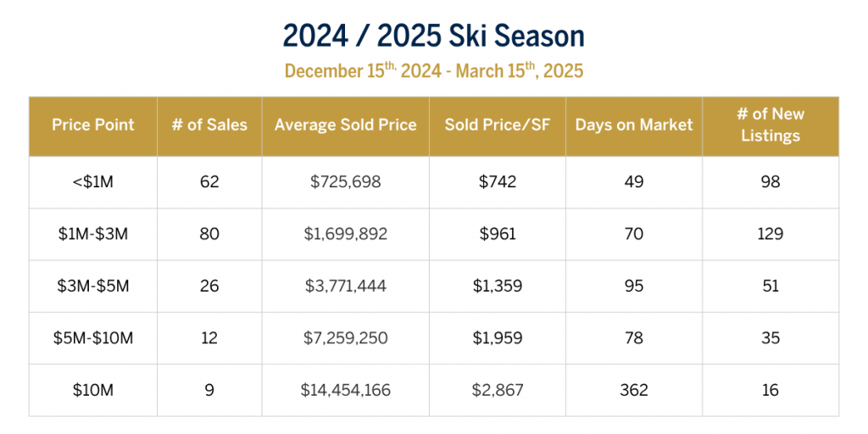Select the 129 new listings cell
Image resolution: width=868 pixels, height=434 pixels.
(771, 234)
